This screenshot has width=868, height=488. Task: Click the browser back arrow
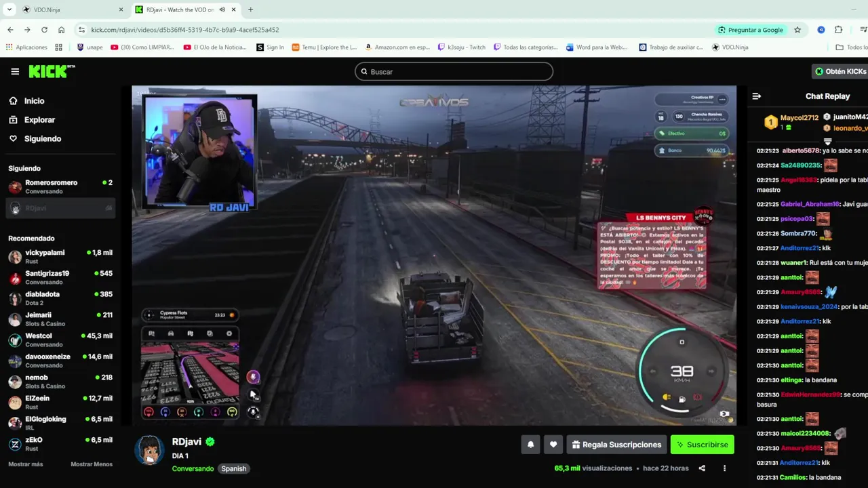coord(10,30)
